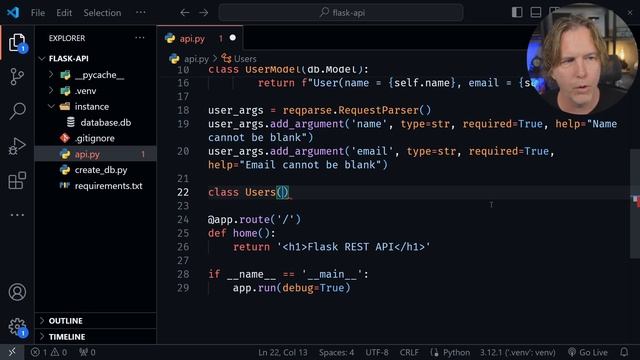The image size is (640, 360).
Task: Expand the __pycache__ folder
Action: click(x=51, y=75)
